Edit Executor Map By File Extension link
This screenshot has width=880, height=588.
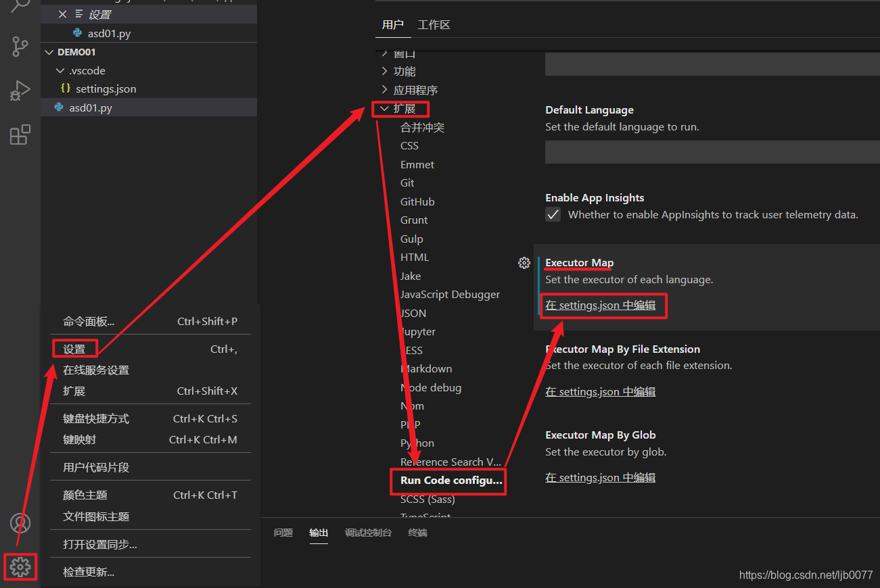coord(601,392)
